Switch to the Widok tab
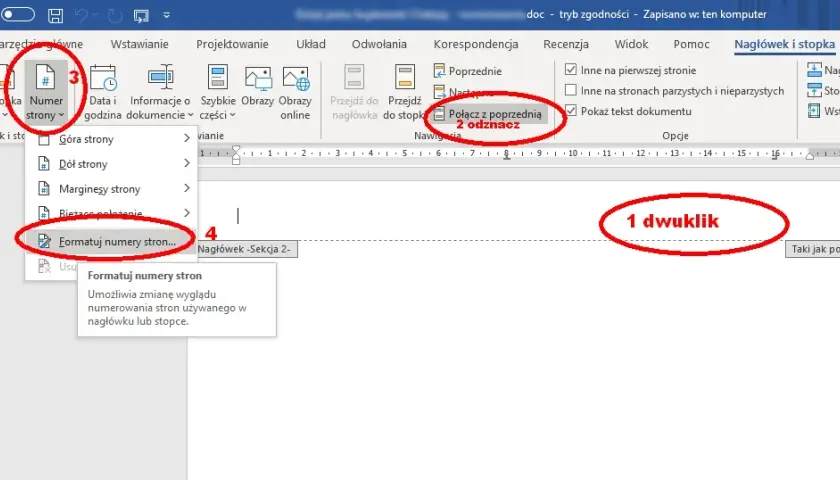Screen dimensions: 840x480 point(631,44)
